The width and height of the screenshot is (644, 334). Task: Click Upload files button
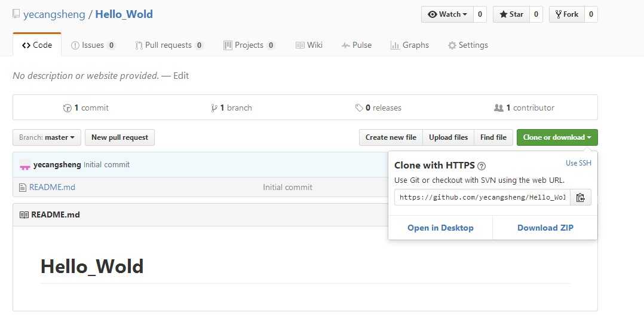[448, 137]
